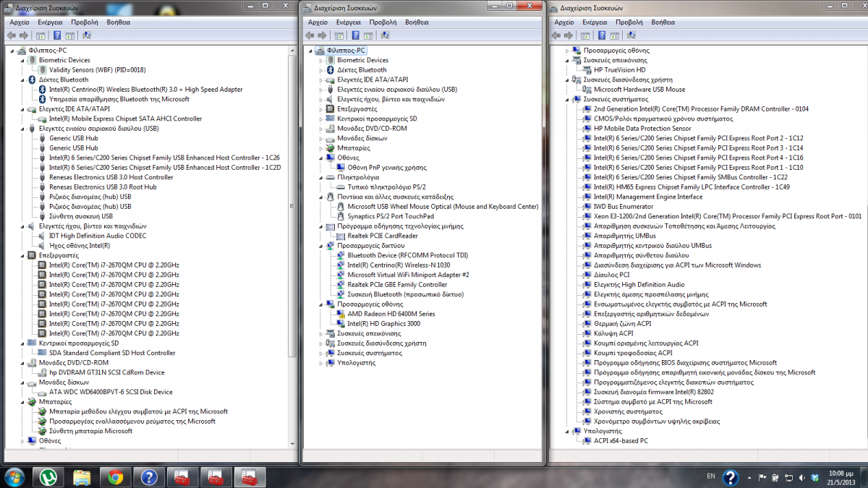Scan for hardware changes in right window

point(632,35)
